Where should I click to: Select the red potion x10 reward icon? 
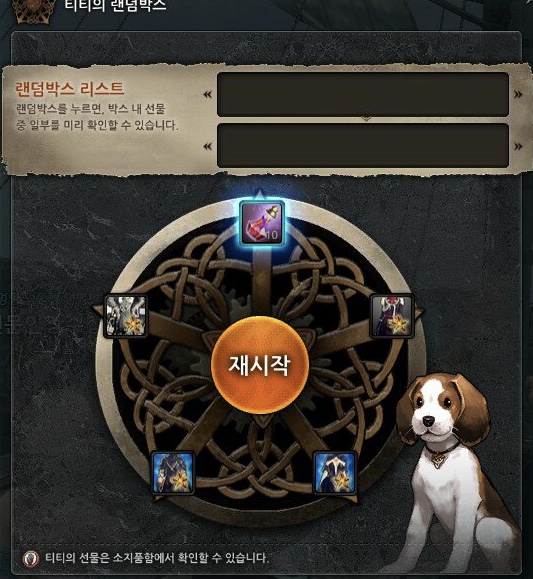[x=262, y=223]
